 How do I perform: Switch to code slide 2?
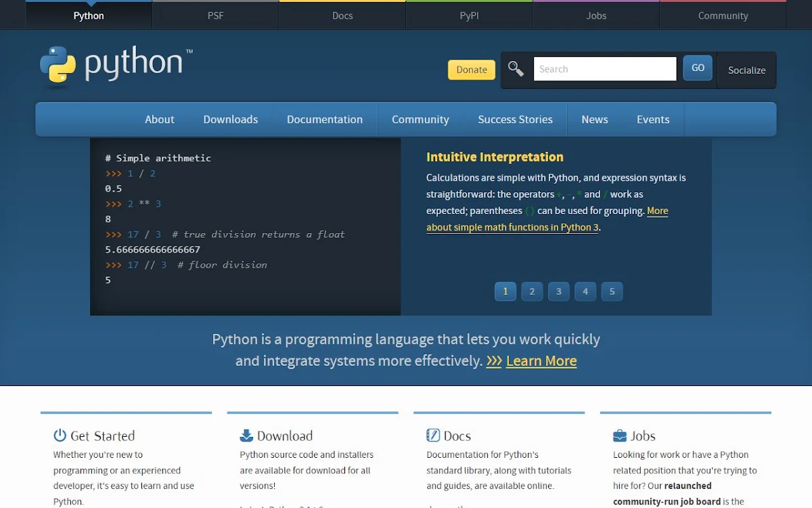pos(532,291)
